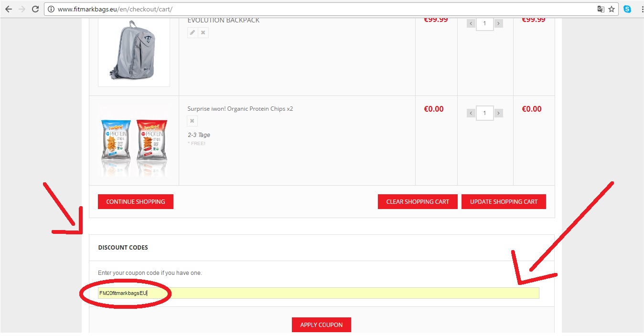Select the Protein Chips €0.00 subtotal
This screenshot has width=644, height=336.
pos(532,109)
